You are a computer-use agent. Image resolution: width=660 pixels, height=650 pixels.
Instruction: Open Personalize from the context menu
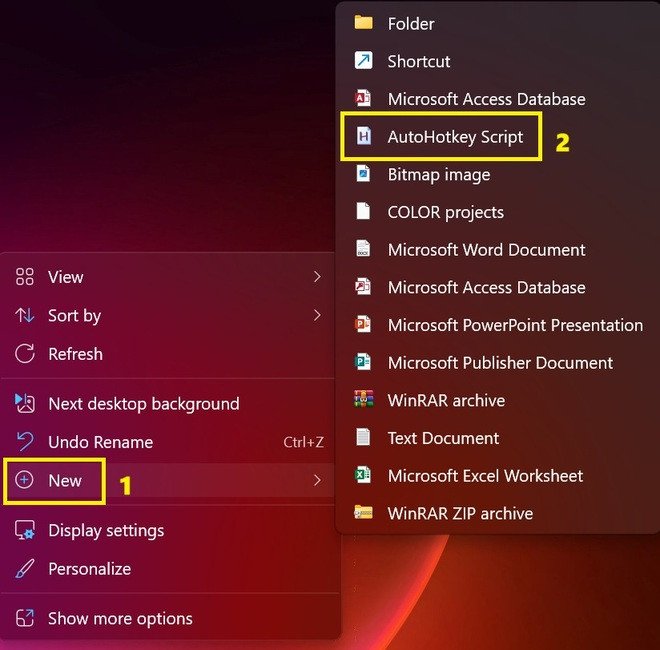(168, 569)
